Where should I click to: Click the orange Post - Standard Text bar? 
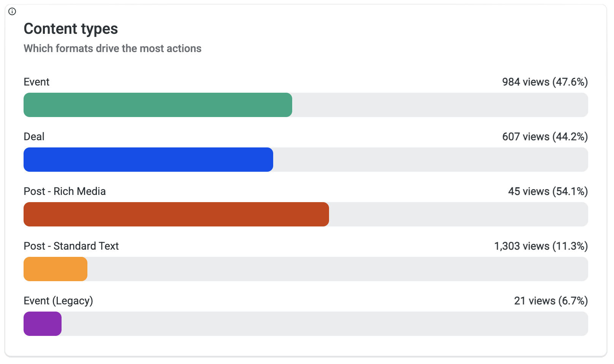(55, 269)
